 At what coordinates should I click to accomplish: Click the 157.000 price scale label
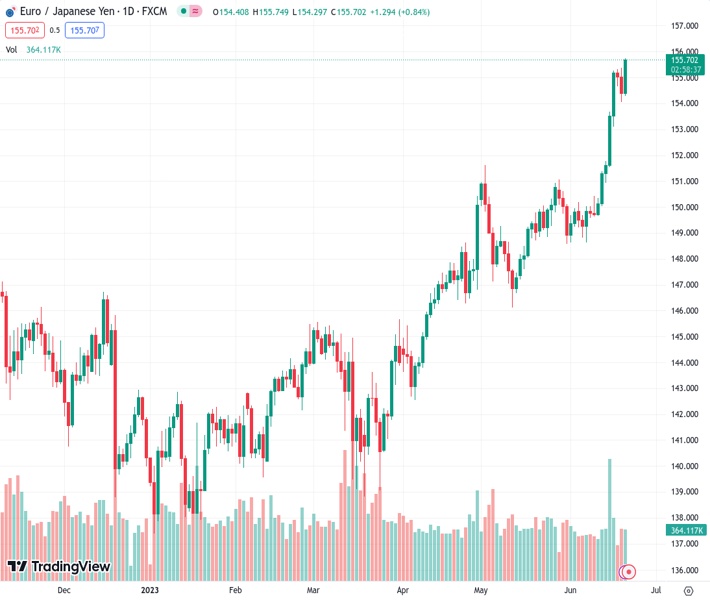pos(684,26)
